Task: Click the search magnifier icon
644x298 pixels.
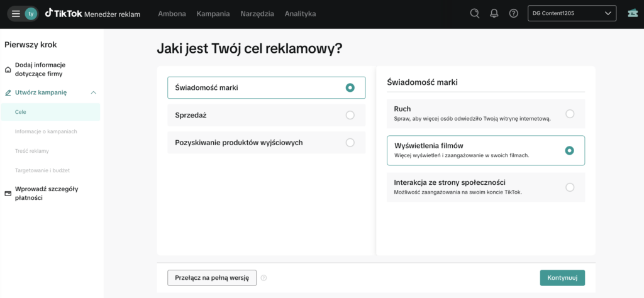Action: pos(475,13)
